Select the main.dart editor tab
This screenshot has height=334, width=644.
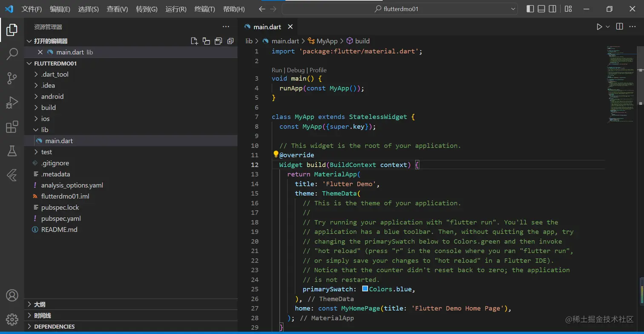click(x=267, y=27)
